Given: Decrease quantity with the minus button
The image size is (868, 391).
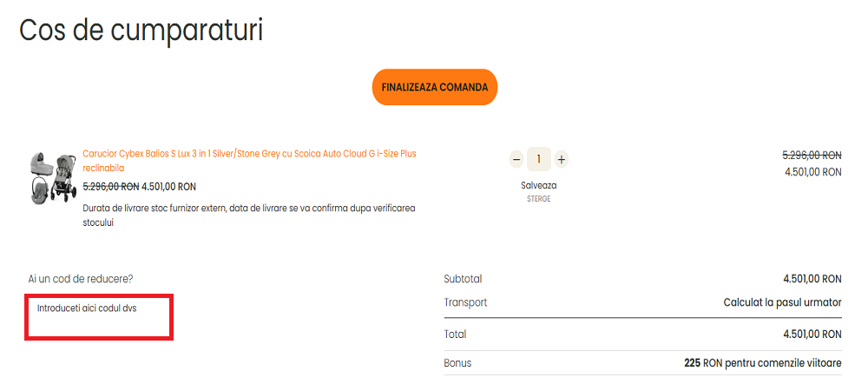Looking at the screenshot, I should tap(516, 159).
